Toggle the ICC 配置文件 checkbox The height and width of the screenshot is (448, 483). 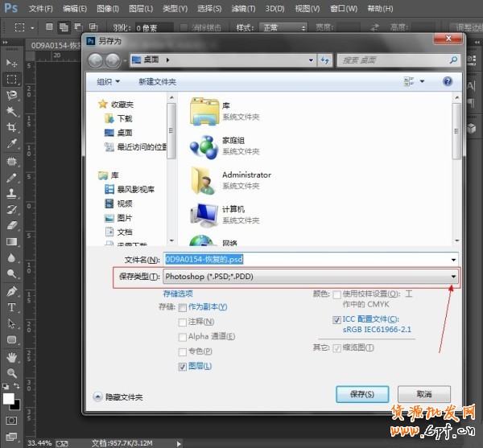coord(336,319)
